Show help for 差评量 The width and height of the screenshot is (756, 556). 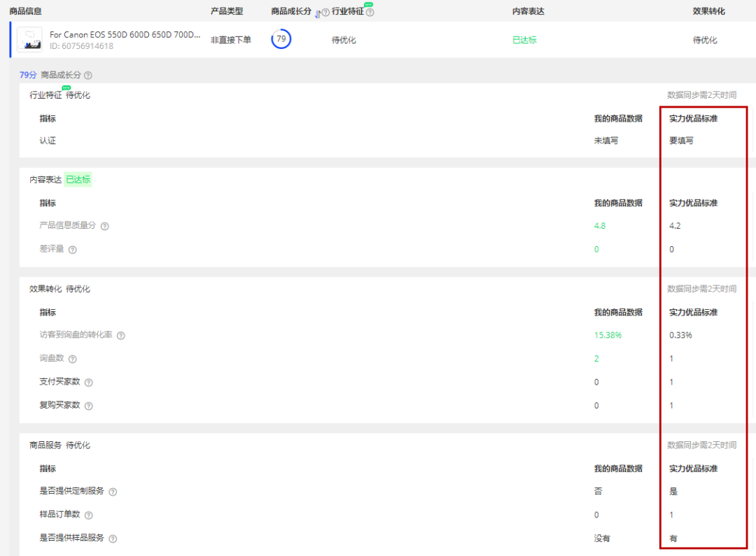click(72, 250)
